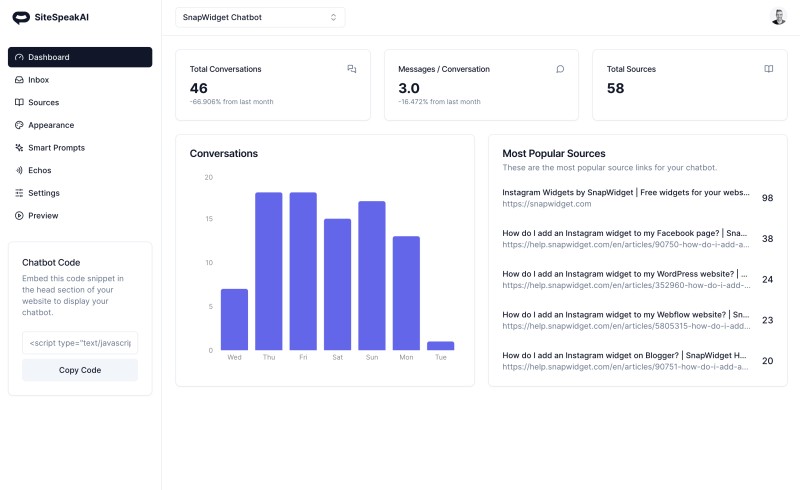Screen dimensions: 800x490
Task: Click the script snippet code field
Action: (80, 343)
